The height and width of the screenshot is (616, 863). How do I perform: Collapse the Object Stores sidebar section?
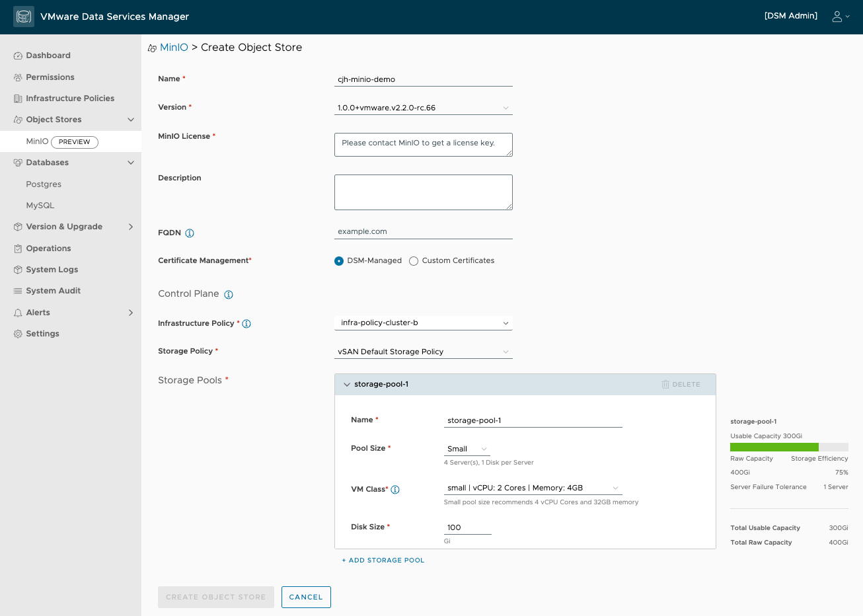pyautogui.click(x=131, y=120)
